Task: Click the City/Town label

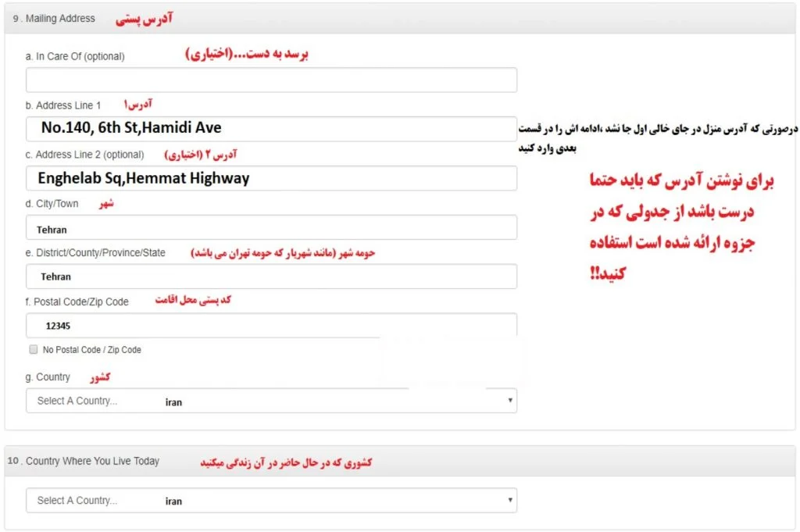Action: point(52,204)
